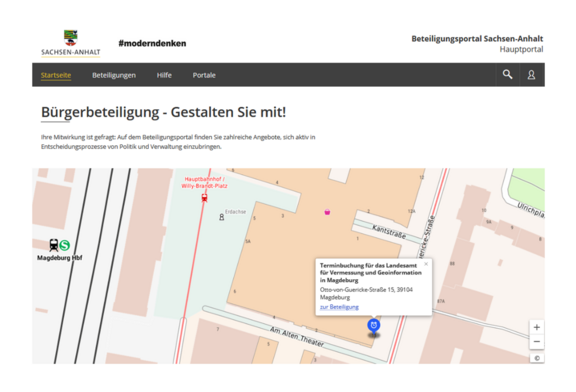The height and width of the screenshot is (392, 576).
Task: Click the Erdachse monument icon
Action: pyautogui.click(x=222, y=217)
